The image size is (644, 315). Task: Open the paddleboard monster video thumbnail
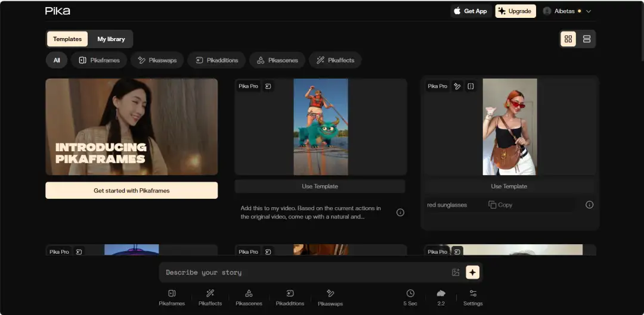click(x=321, y=127)
